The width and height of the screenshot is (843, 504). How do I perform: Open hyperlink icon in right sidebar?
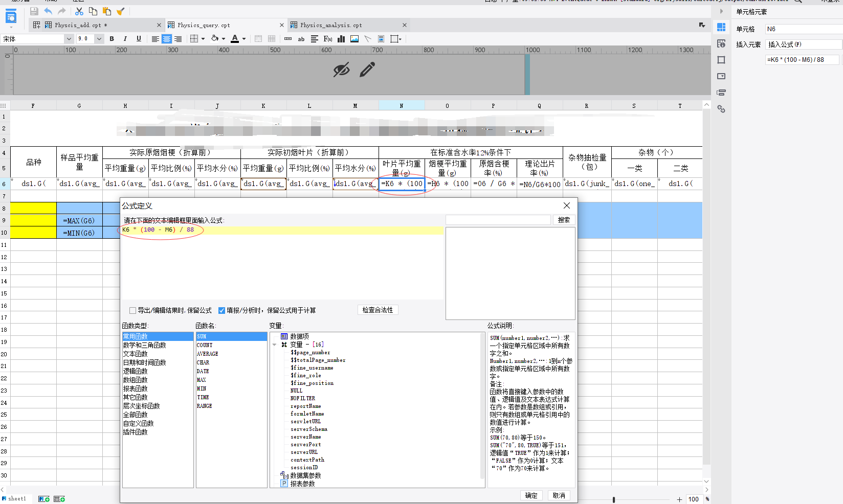click(x=721, y=109)
